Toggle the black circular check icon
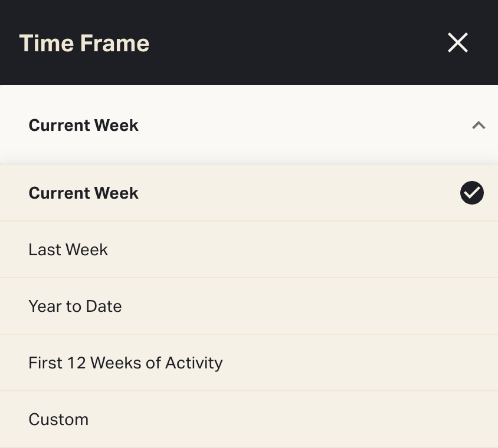 472,193
